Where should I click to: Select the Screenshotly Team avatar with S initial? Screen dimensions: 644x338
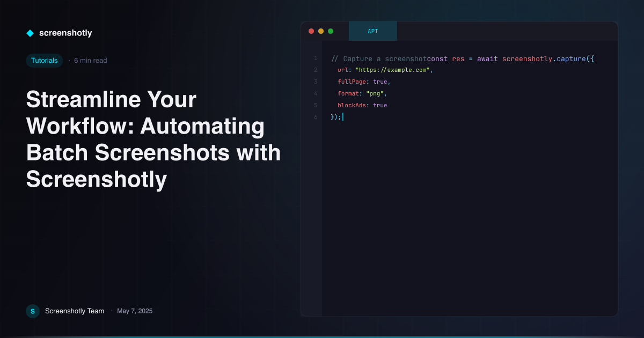(33, 311)
